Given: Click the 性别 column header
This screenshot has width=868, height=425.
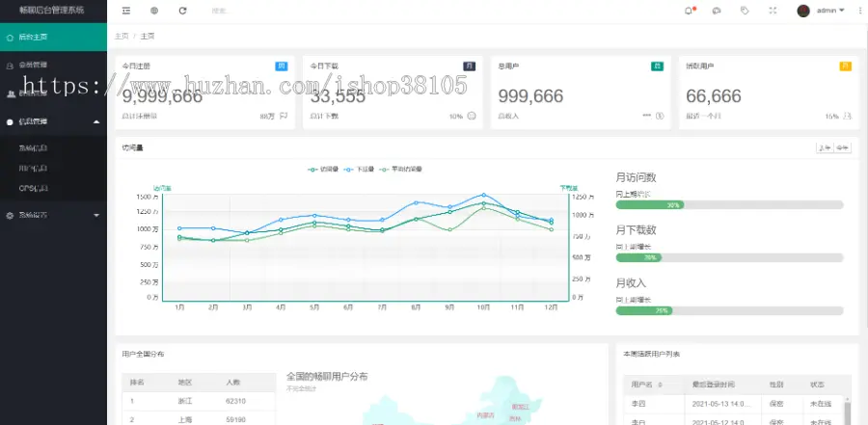Looking at the screenshot, I should pos(775,385).
